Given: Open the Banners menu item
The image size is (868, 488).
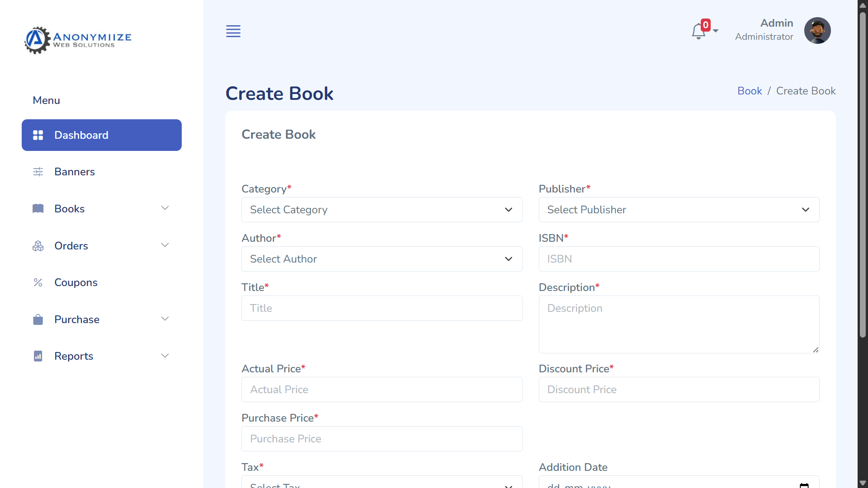Looking at the screenshot, I should [x=102, y=172].
